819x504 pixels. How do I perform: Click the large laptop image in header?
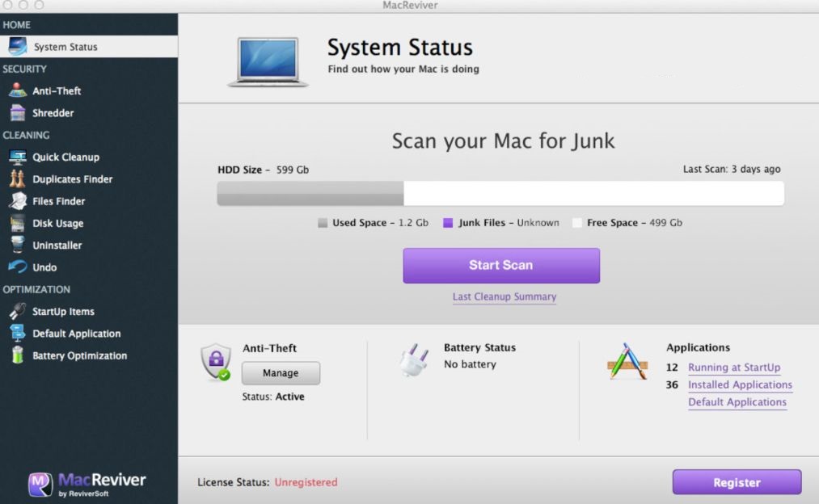point(268,61)
